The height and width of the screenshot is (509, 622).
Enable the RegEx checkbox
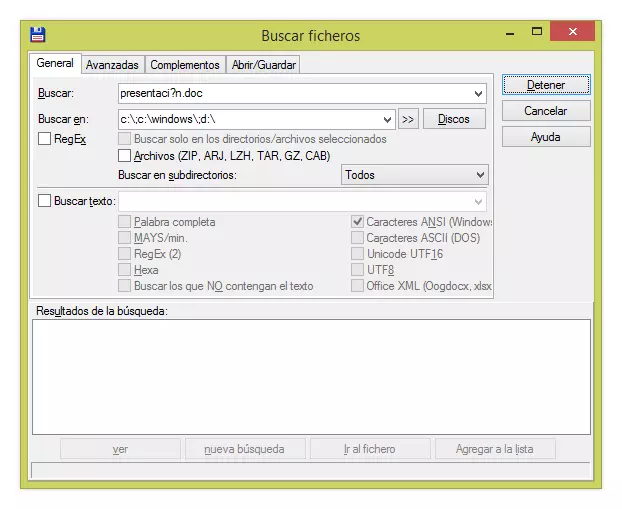coord(45,139)
